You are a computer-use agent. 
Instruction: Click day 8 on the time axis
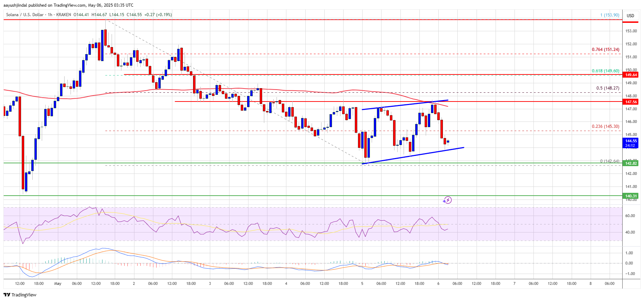point(591,283)
